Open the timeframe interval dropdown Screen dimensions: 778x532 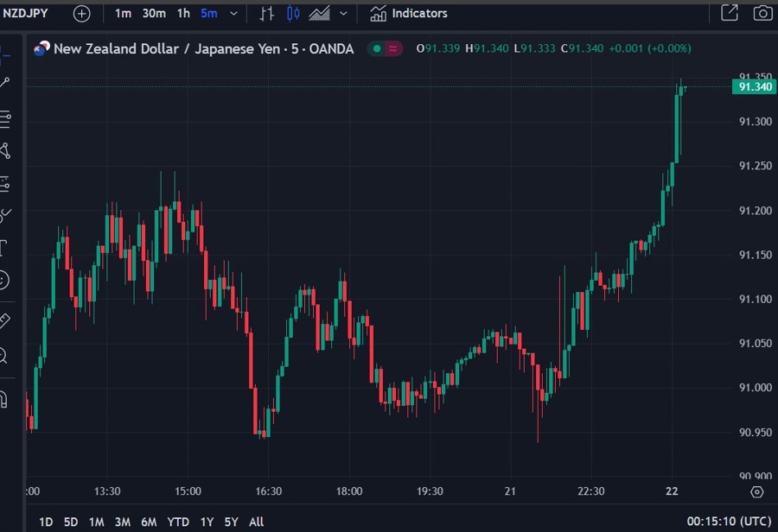[233, 13]
